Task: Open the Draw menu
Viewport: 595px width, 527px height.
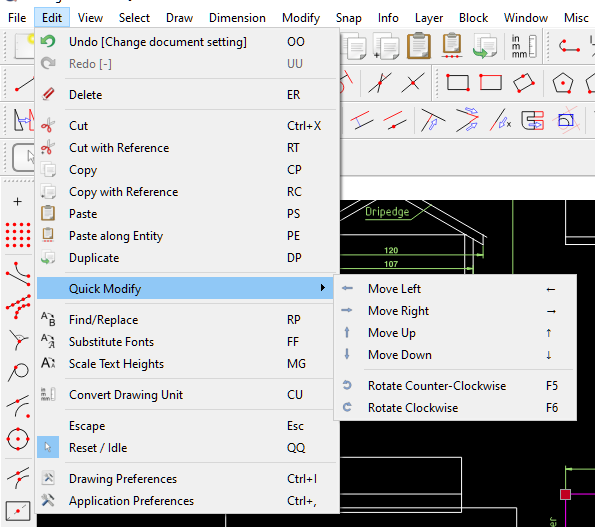Action: click(x=179, y=18)
